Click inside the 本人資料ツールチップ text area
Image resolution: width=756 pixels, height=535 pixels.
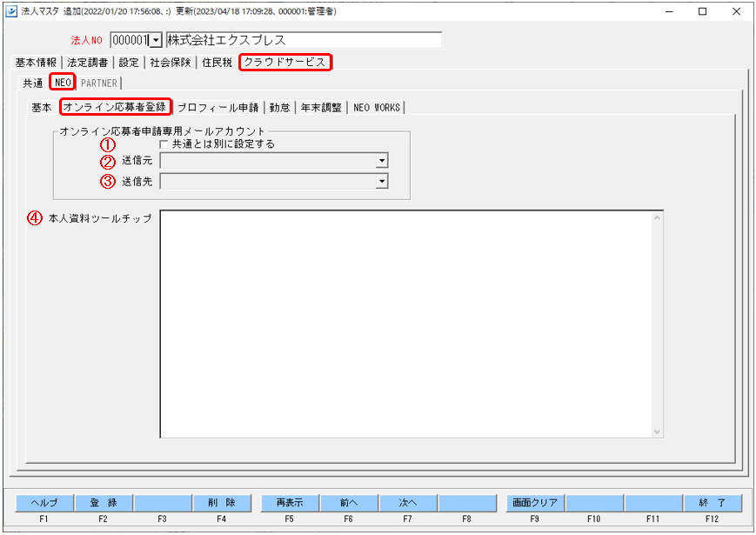(405, 324)
